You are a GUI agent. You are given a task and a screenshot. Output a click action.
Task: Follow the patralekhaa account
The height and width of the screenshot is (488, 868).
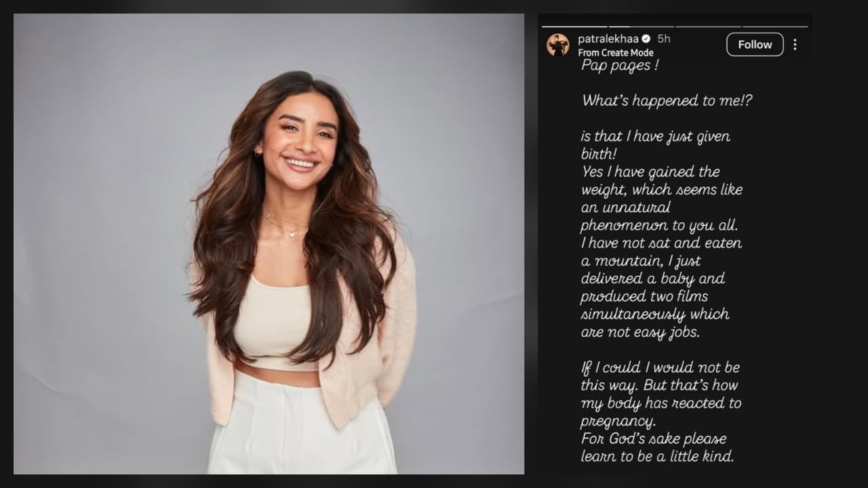(x=755, y=45)
